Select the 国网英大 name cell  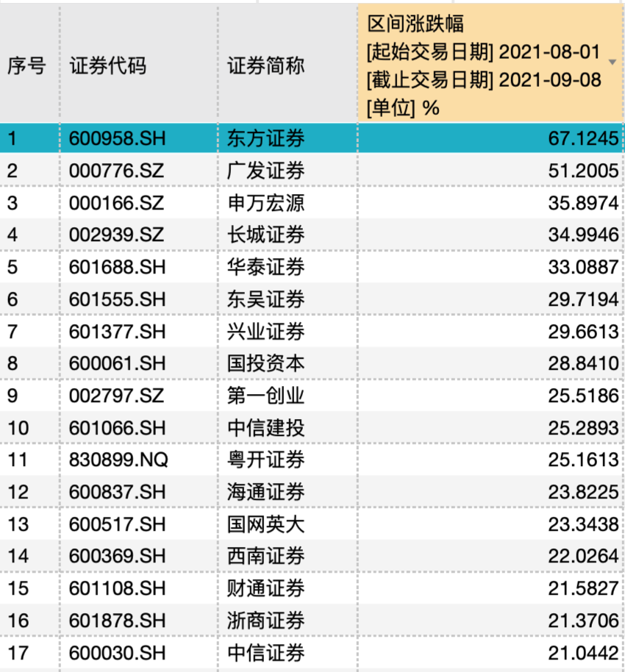click(x=265, y=524)
